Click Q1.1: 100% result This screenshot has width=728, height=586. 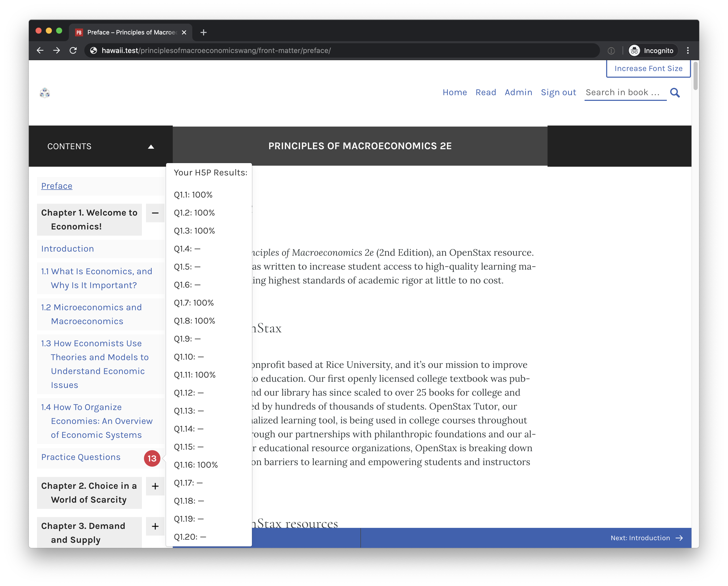tap(193, 195)
